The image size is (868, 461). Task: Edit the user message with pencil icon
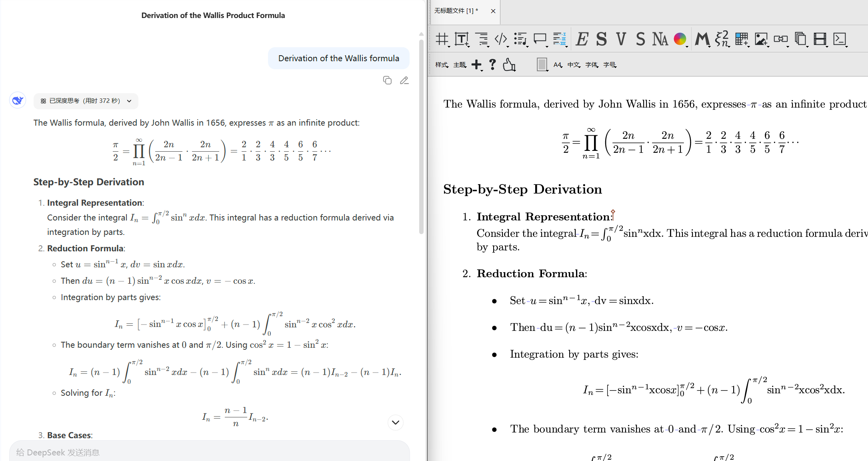click(404, 80)
